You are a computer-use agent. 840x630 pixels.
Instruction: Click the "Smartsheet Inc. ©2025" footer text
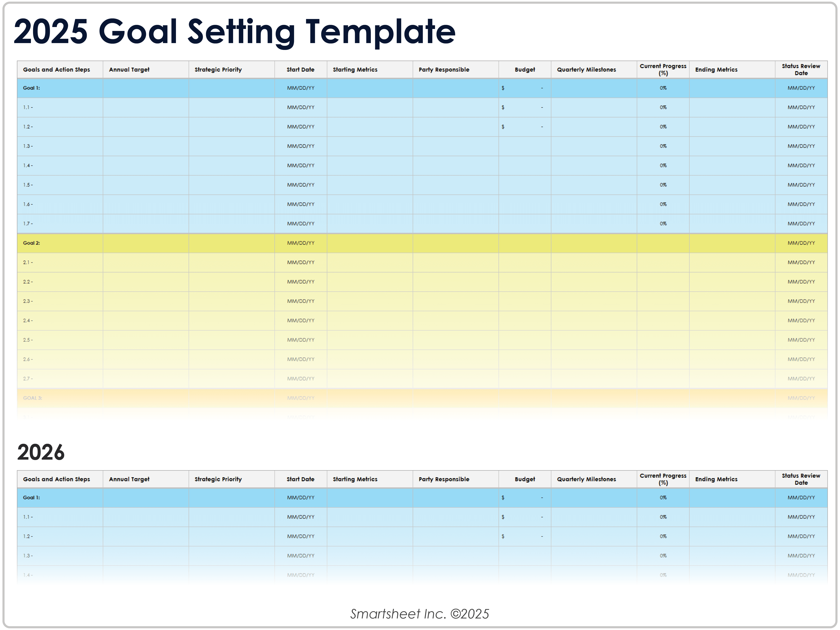pos(420,614)
